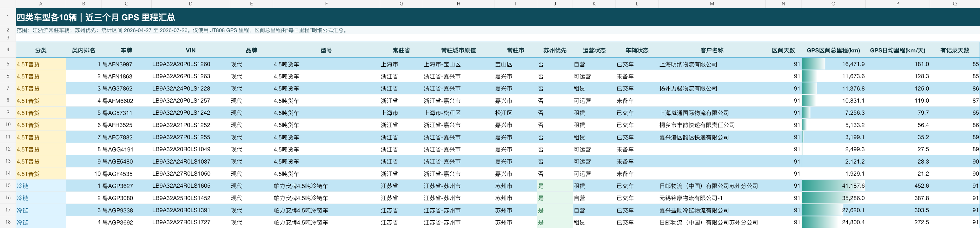Click the VIN header cell
The width and height of the screenshot is (980, 228).
click(x=191, y=50)
